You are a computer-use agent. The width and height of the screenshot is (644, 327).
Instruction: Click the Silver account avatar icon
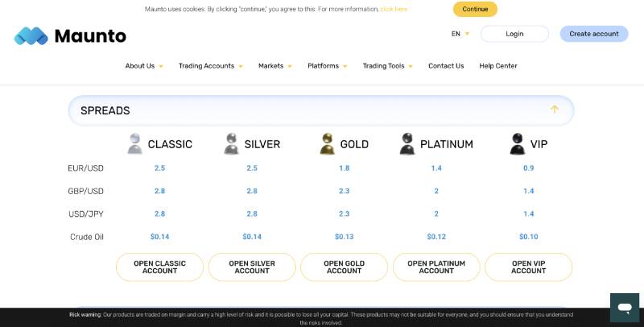pos(232,144)
